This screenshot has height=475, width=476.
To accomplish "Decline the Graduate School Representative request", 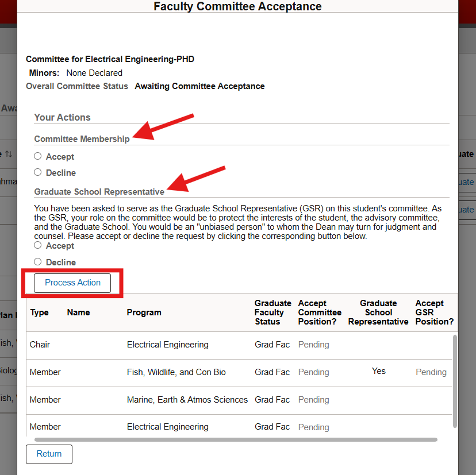I will [37, 262].
